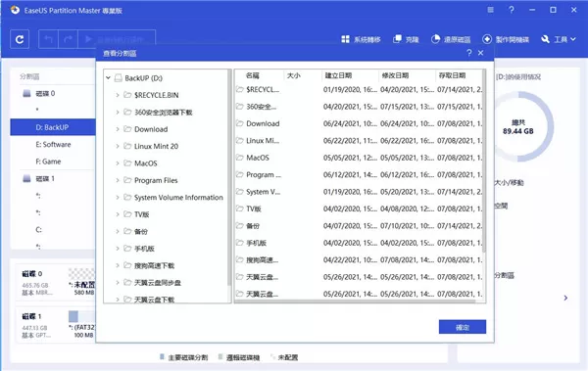Click the execute operations play button
Viewport: 588px width, 371px height.
click(88, 39)
